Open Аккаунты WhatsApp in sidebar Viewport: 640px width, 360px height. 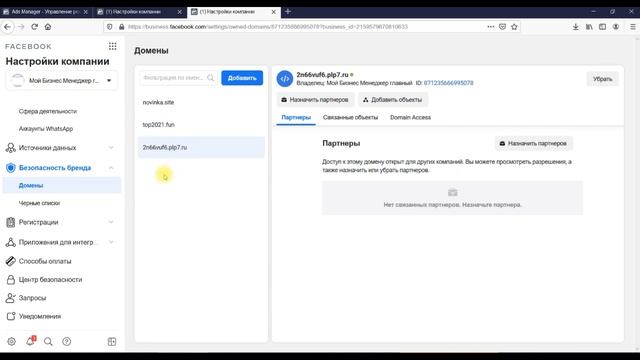[x=46, y=129]
